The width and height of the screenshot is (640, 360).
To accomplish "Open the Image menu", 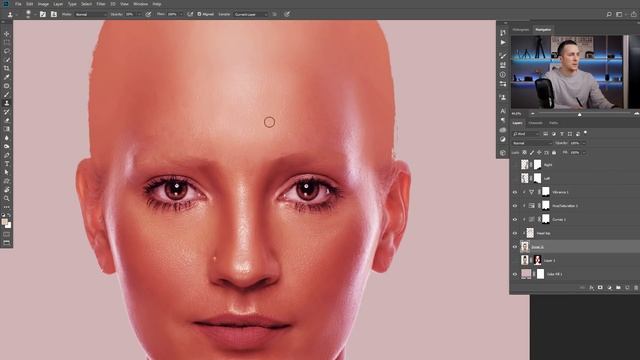I will pyautogui.click(x=43, y=4).
